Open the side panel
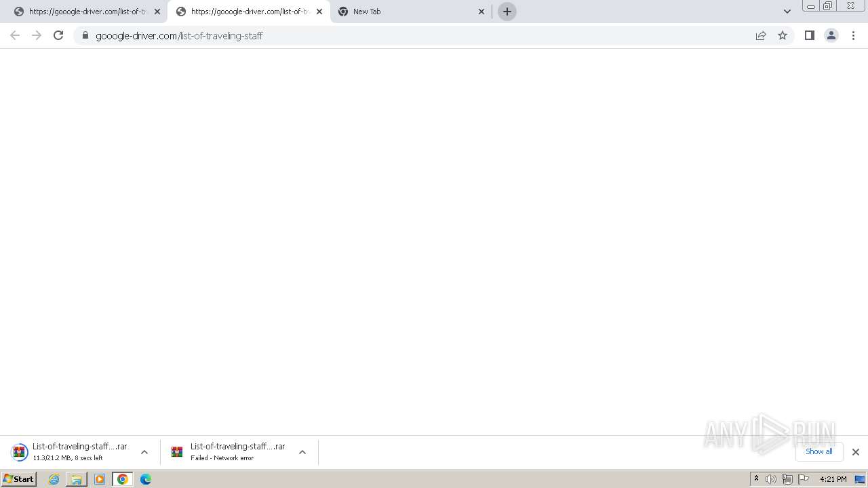Image resolution: width=868 pixels, height=488 pixels. coord(809,35)
